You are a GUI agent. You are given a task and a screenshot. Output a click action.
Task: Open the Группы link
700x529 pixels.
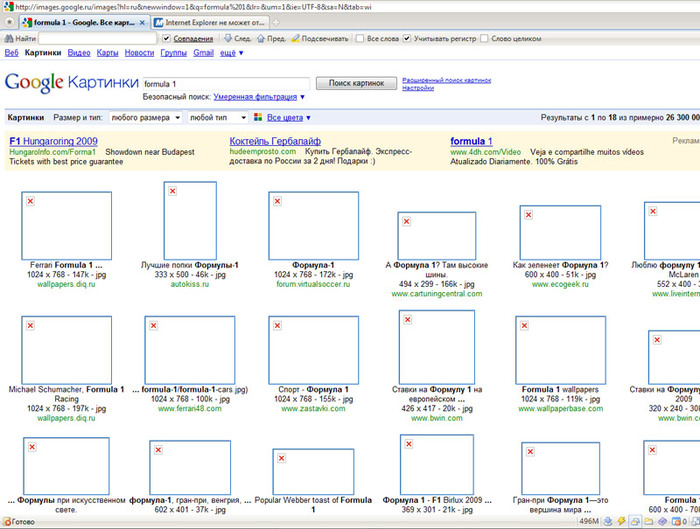(174, 53)
